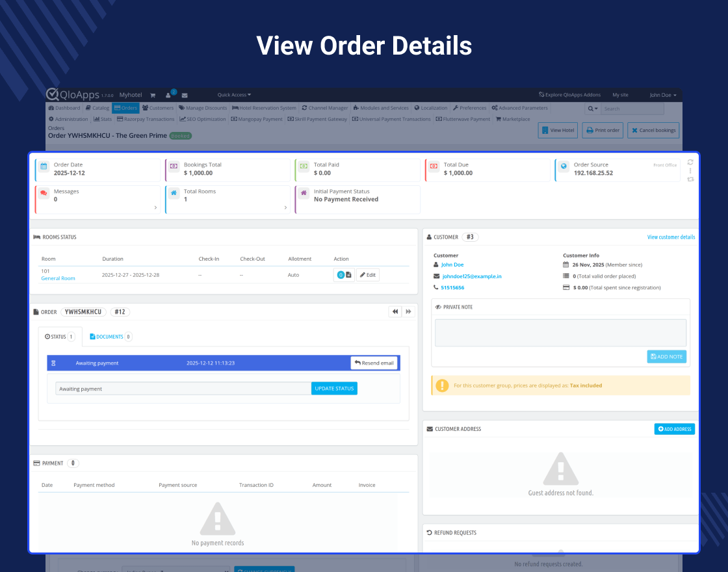This screenshot has width=728, height=572.
Task: Click the retweet-style icon below the dots
Action: click(690, 179)
